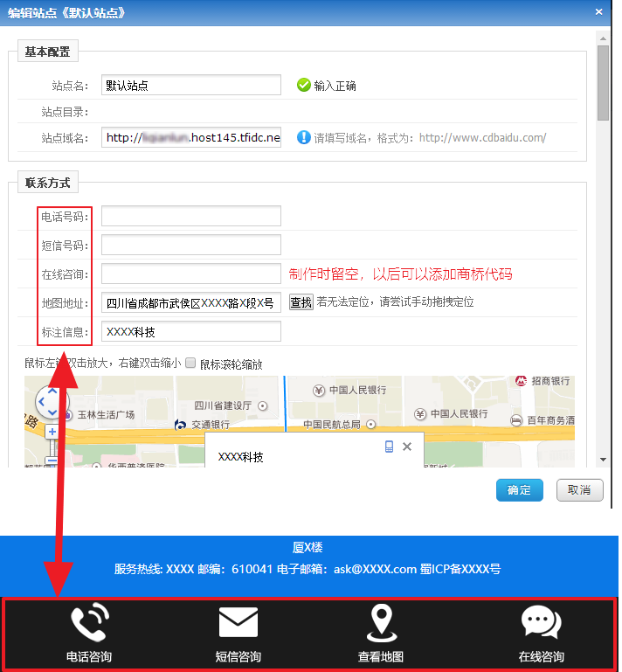This screenshot has width=622, height=672.
Task: Click the vertical scrollbar thumb
Action: (x=603, y=83)
